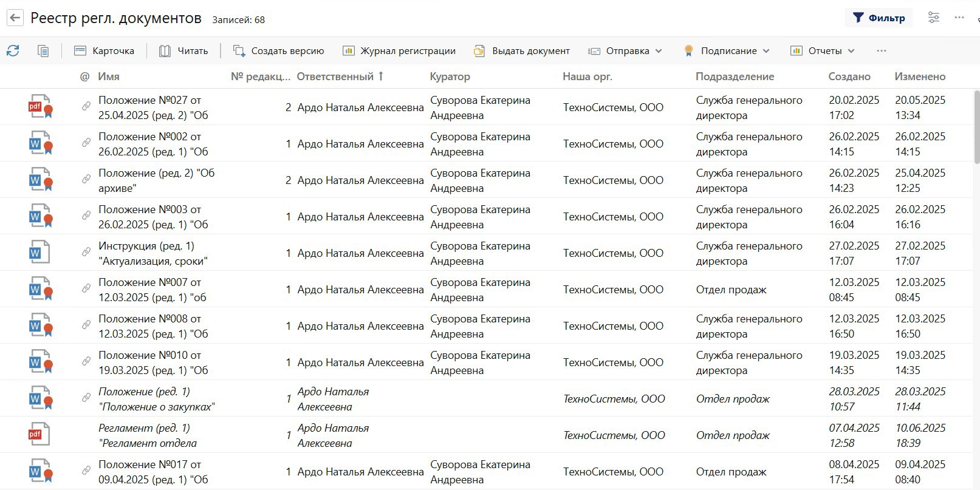Click the copy records icon in the toolbar

point(43,51)
